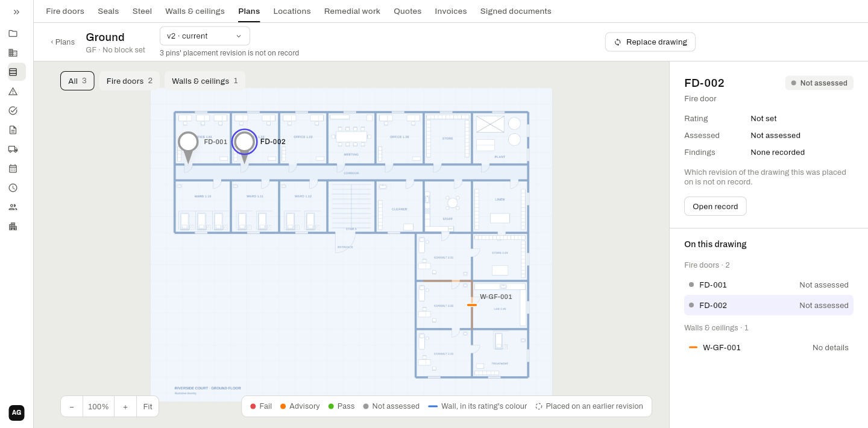Click the orange W-GF-001 wall marker on plan
This screenshot has height=428, width=868.
coord(472,305)
